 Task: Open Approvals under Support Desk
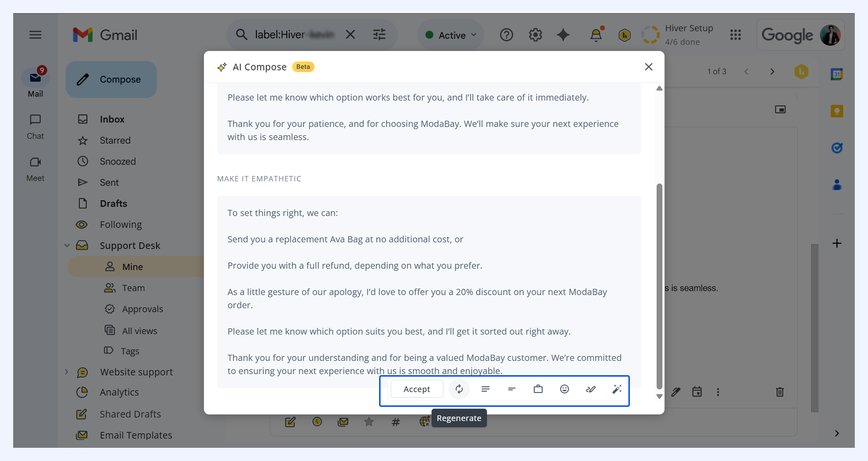click(142, 309)
